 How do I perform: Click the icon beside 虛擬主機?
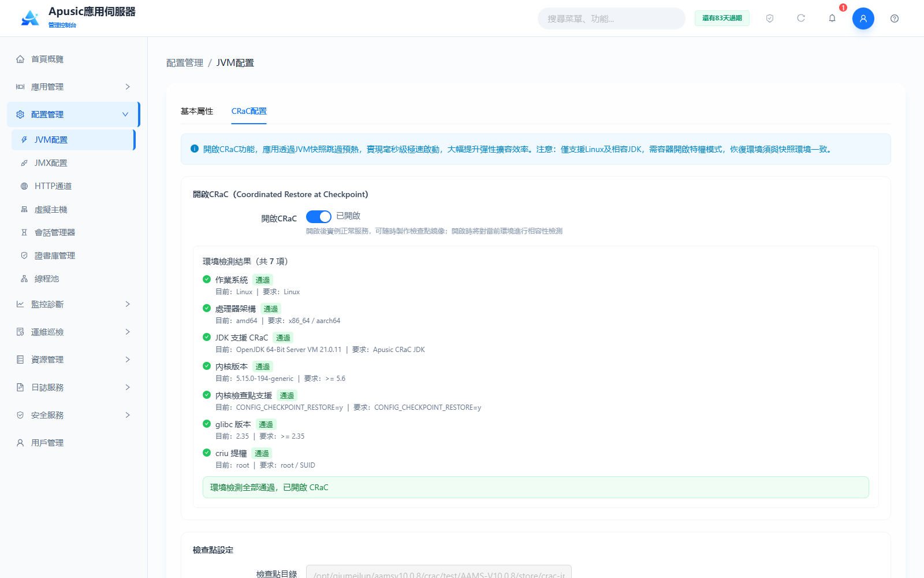click(x=24, y=209)
